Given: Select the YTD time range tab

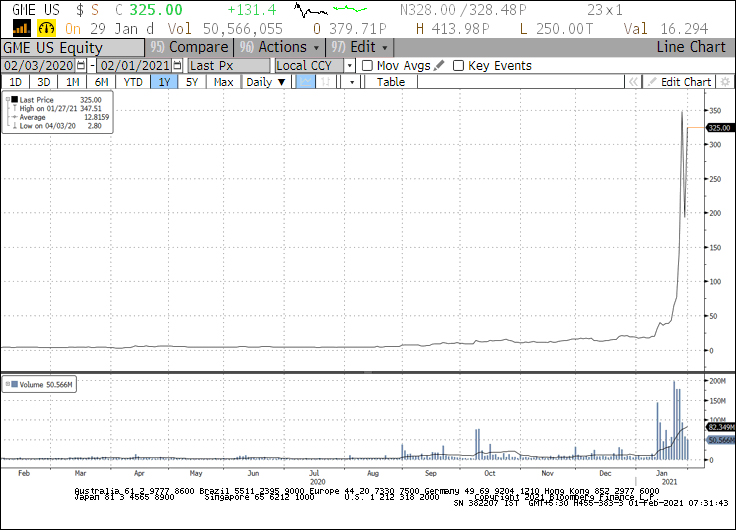Looking at the screenshot, I should click(x=133, y=82).
